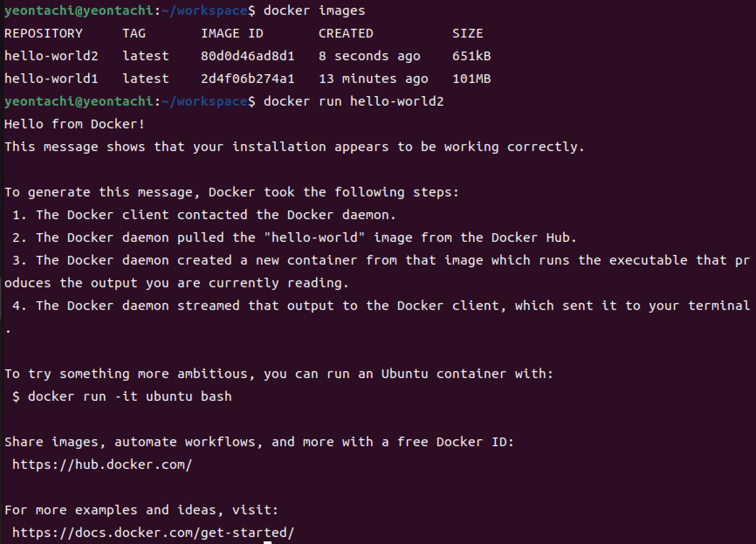The width and height of the screenshot is (756, 544).
Task: Click the image ID 2d4f06b274a1
Action: point(247,79)
